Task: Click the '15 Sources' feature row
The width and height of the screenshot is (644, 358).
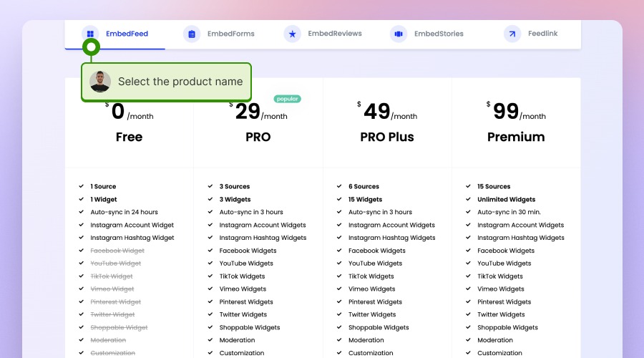Action: [x=488, y=186]
